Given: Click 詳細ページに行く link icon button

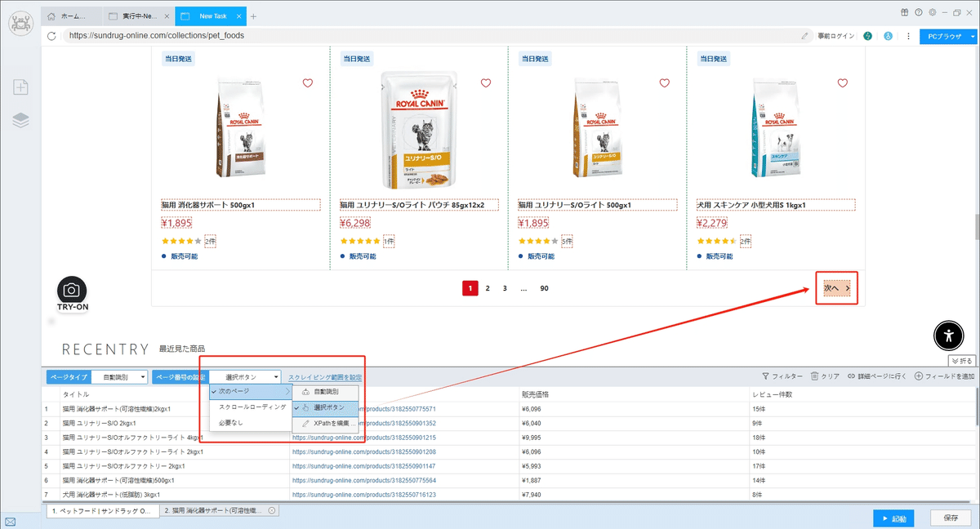Looking at the screenshot, I should coord(877,376).
